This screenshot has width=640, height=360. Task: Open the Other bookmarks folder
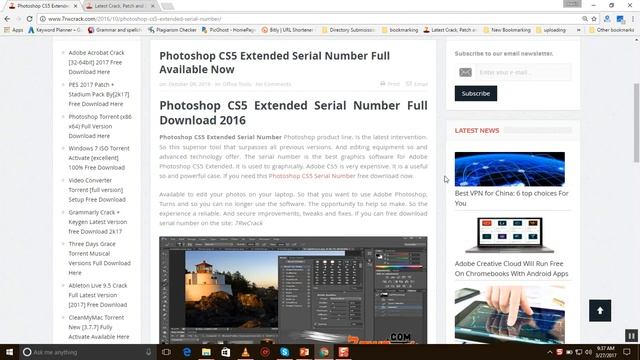pos(611,30)
